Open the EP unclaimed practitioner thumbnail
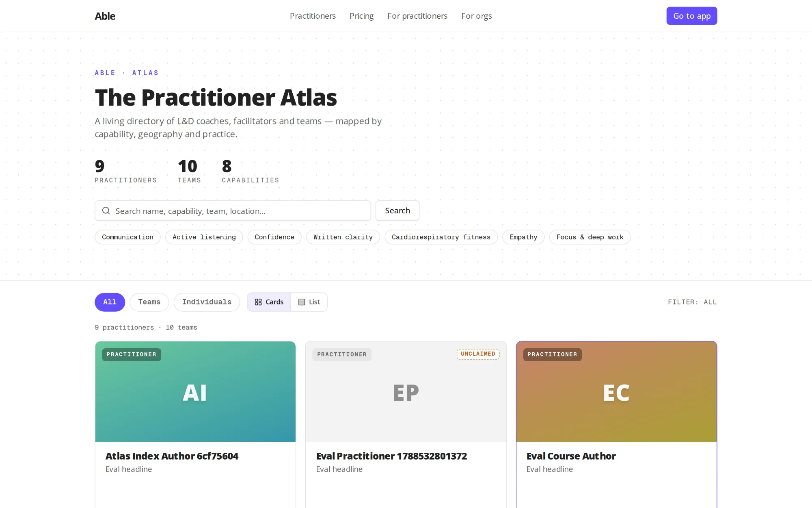 [406, 392]
